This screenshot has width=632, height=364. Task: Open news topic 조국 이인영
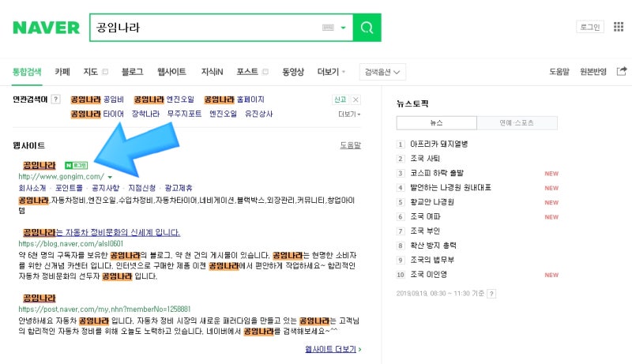click(428, 275)
